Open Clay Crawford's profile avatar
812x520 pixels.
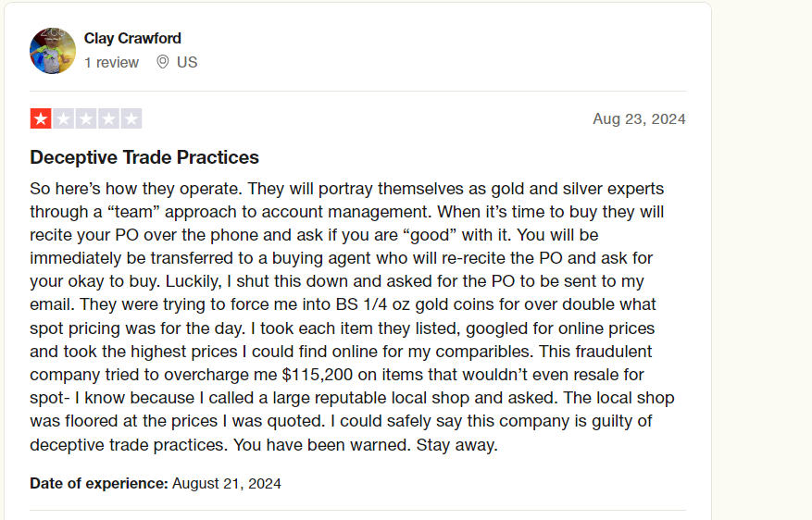pyautogui.click(x=52, y=51)
